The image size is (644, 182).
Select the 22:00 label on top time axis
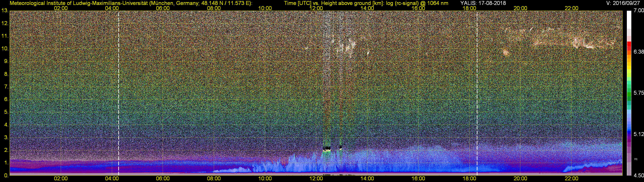pyautogui.click(x=571, y=8)
